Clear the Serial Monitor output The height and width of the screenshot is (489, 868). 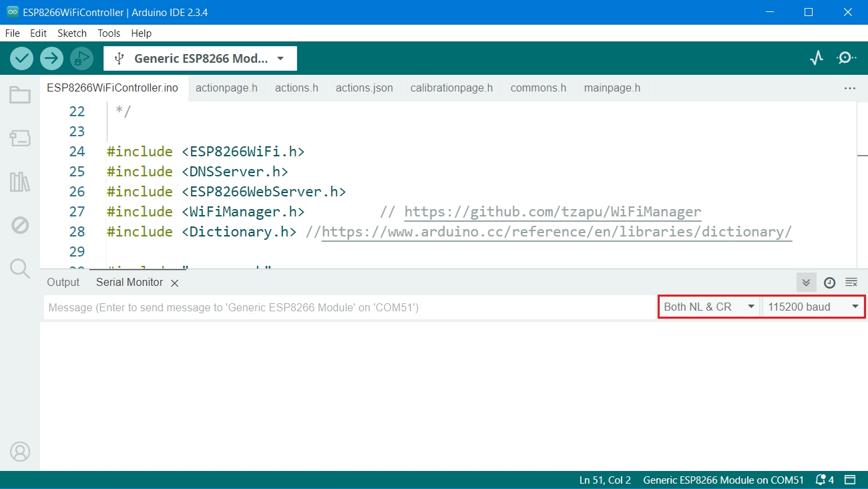[x=851, y=283]
